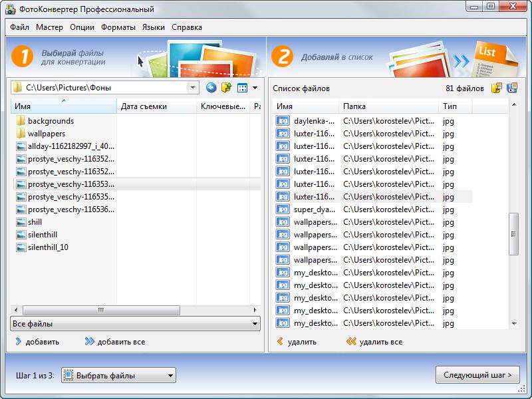Open the Файл menu

(19, 27)
